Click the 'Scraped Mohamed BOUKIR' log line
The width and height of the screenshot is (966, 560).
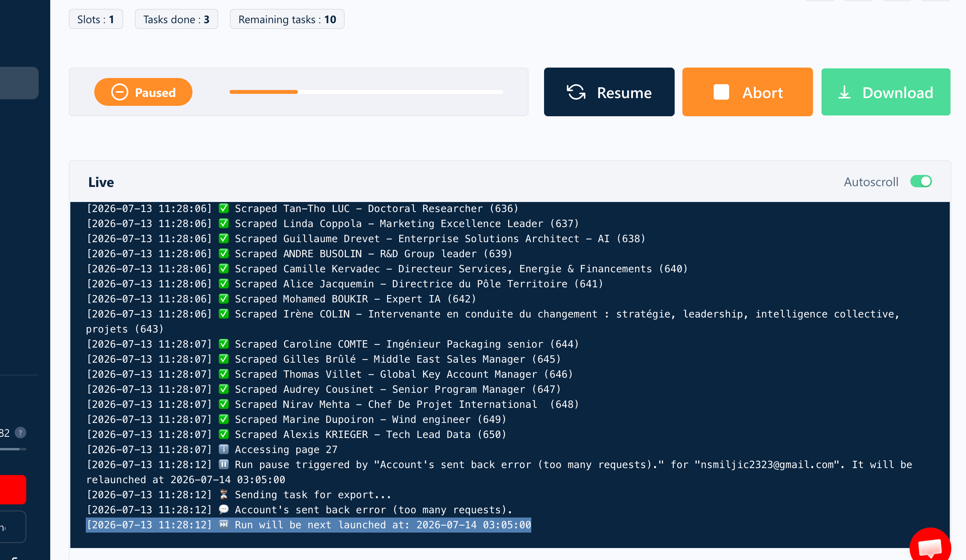pyautogui.click(x=281, y=299)
